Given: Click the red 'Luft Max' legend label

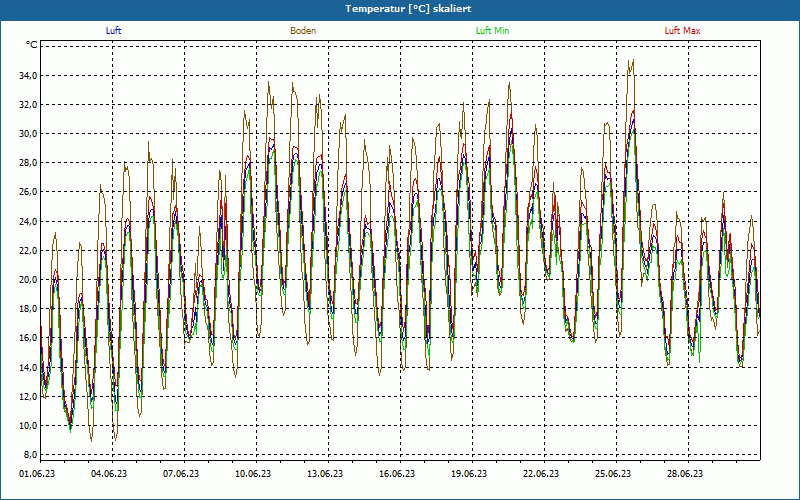Looking at the screenshot, I should coord(682,31).
